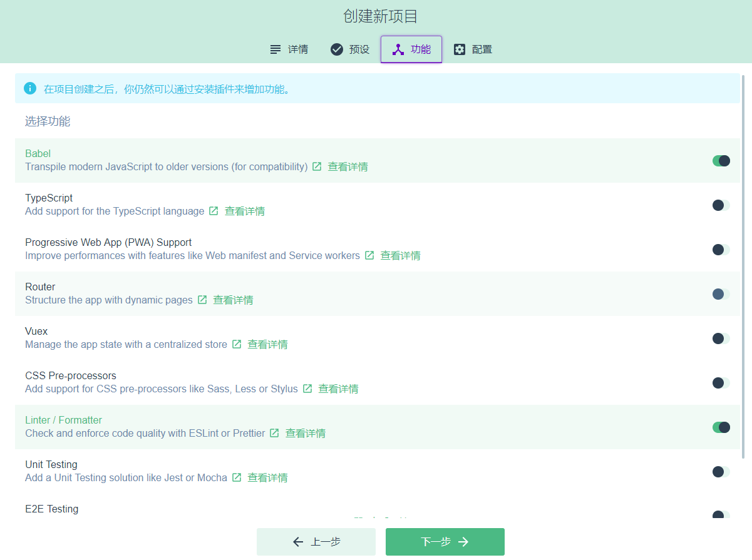Open 查看详情 link for CSS Pre-processors

339,389
